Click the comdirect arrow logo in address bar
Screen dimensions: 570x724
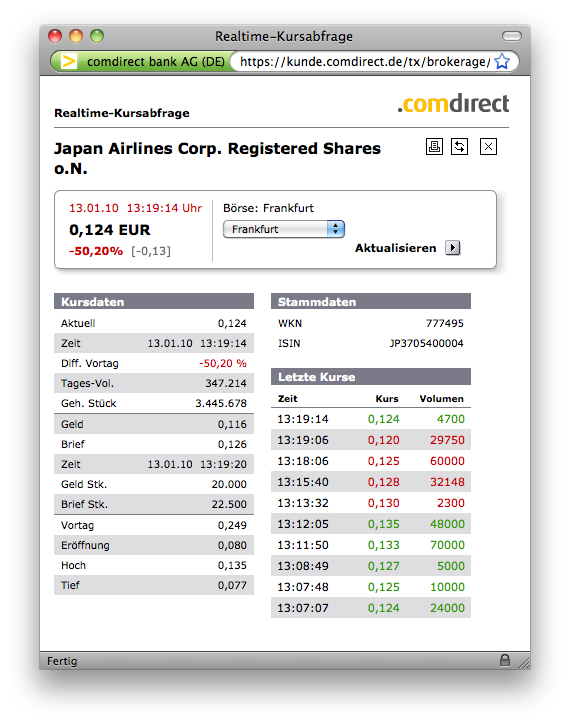69,61
